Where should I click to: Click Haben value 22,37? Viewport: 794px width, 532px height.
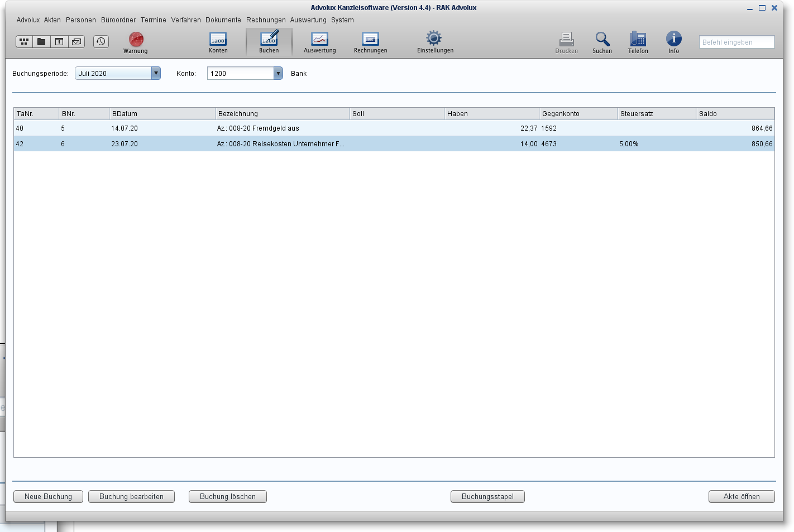pos(529,128)
